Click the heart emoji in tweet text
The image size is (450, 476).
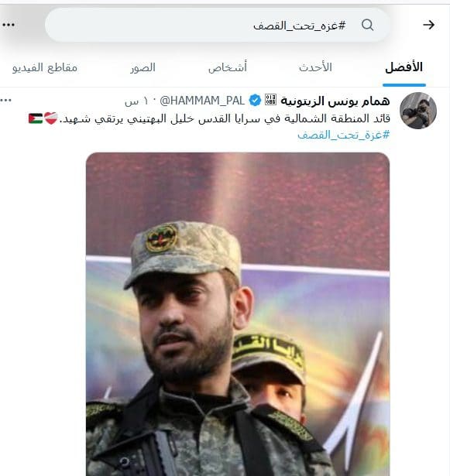[x=51, y=118]
